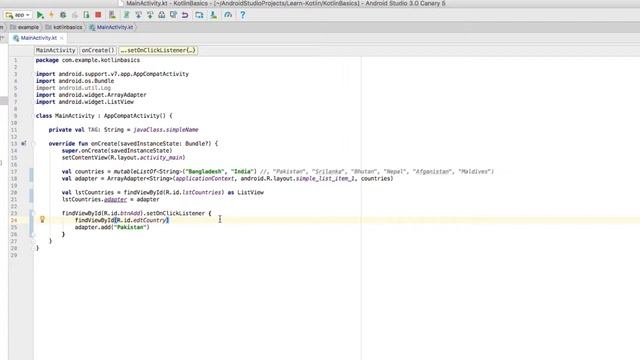640x360 pixels.
Task: Click the red Stop button
Action: pyautogui.click(x=98, y=15)
